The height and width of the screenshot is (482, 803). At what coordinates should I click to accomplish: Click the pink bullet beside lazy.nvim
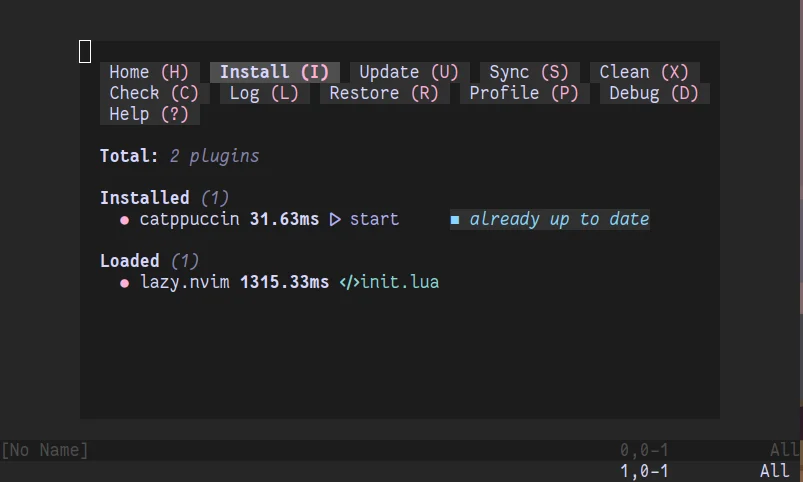click(124, 283)
